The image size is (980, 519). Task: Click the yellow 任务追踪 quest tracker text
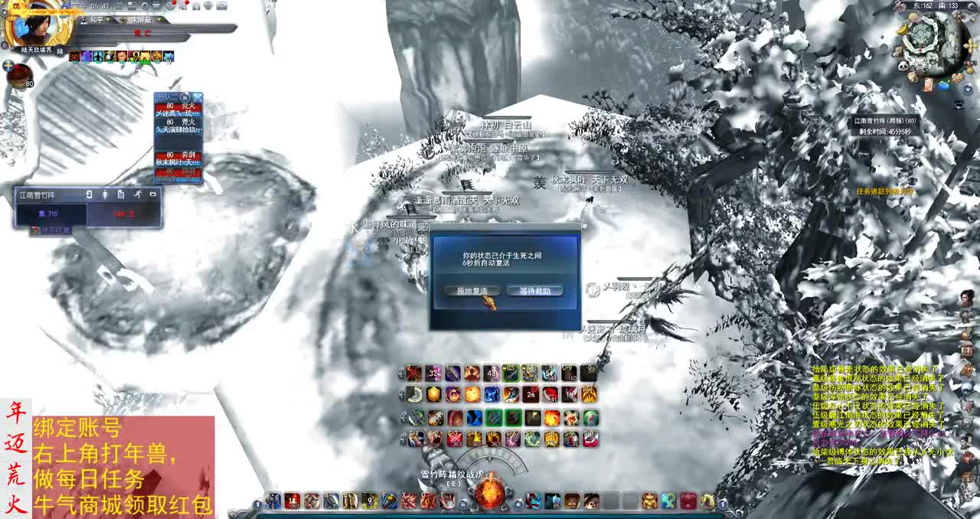(x=884, y=191)
